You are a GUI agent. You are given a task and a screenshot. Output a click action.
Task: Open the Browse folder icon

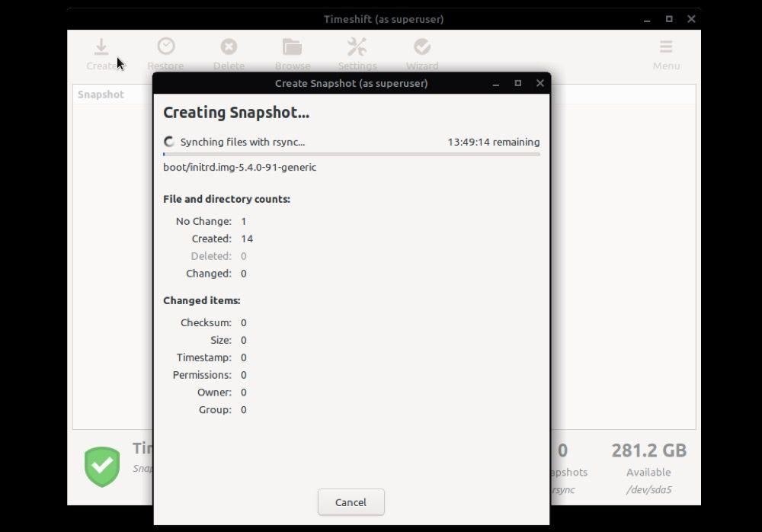(292, 47)
